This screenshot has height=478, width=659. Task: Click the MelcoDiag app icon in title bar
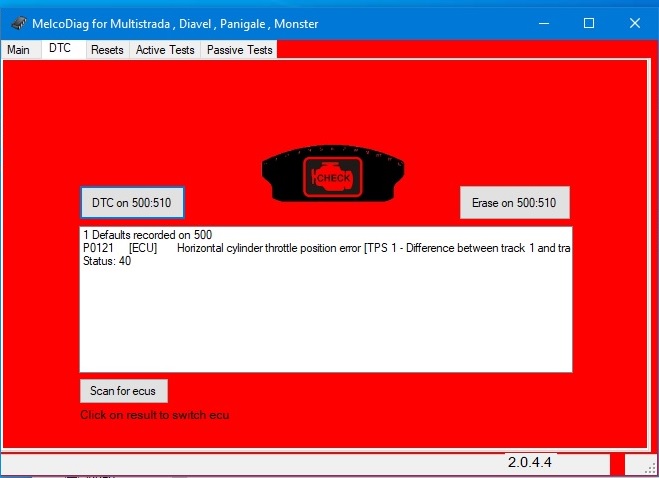(x=18, y=22)
